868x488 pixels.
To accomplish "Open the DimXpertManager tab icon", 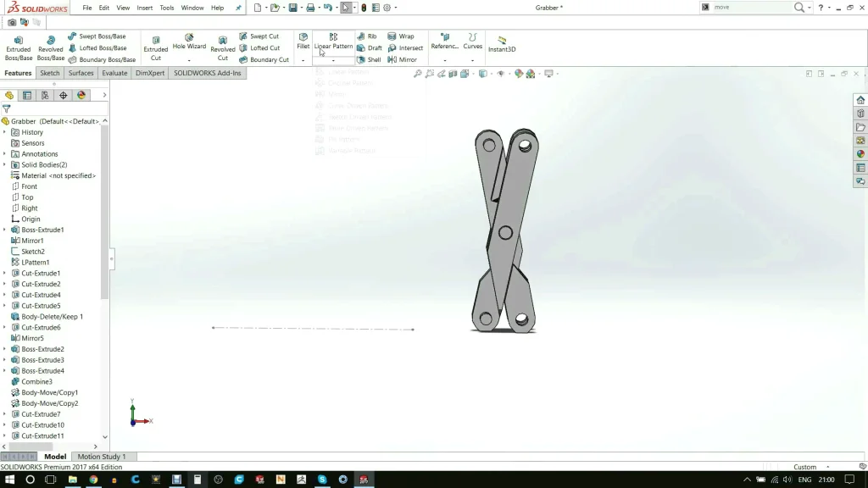I will coord(63,95).
